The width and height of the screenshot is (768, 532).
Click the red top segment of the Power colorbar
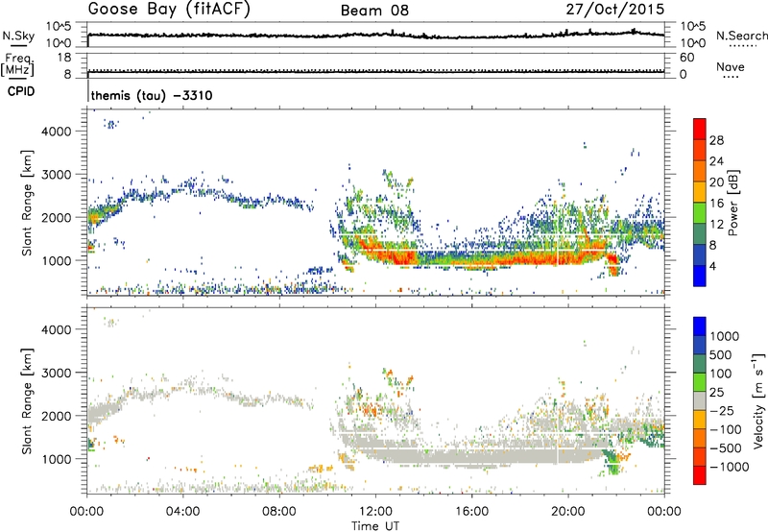point(700,129)
